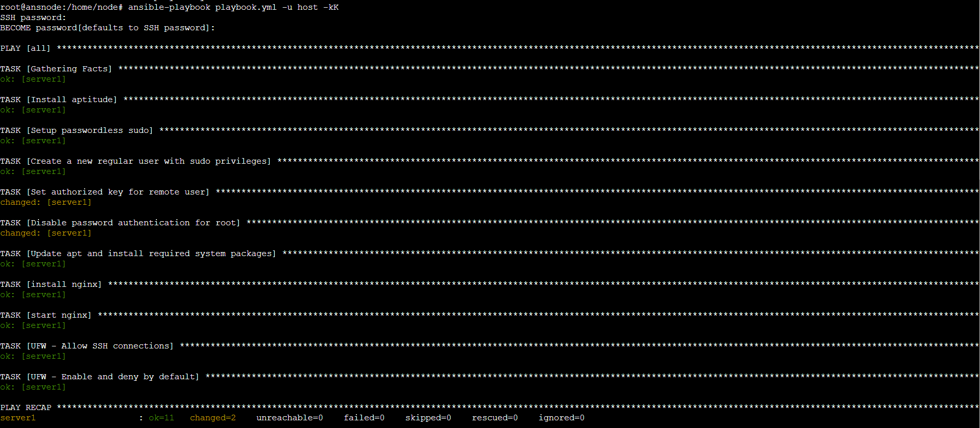The width and height of the screenshot is (980, 428).
Task: Click UFW Allow SSH connections task line
Action: [87, 346]
